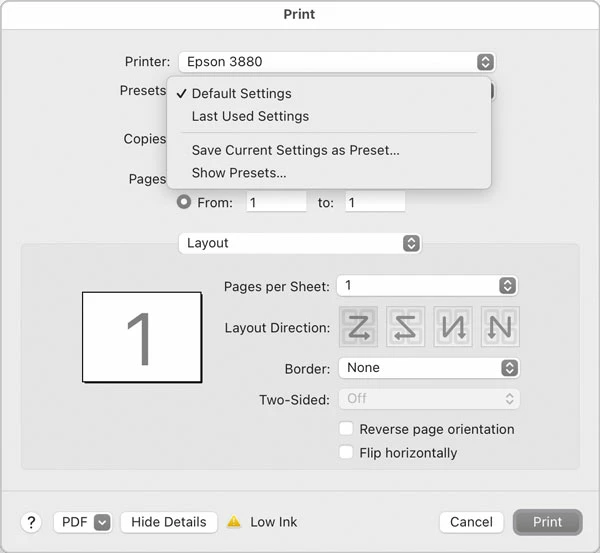Image resolution: width=600 pixels, height=553 pixels.
Task: Select the From page range radio button
Action: pos(184,202)
